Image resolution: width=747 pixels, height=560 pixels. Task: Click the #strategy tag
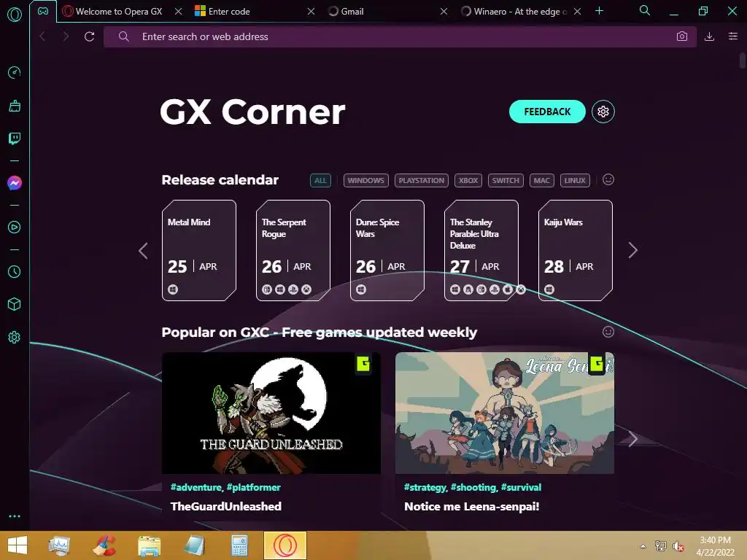(425, 487)
